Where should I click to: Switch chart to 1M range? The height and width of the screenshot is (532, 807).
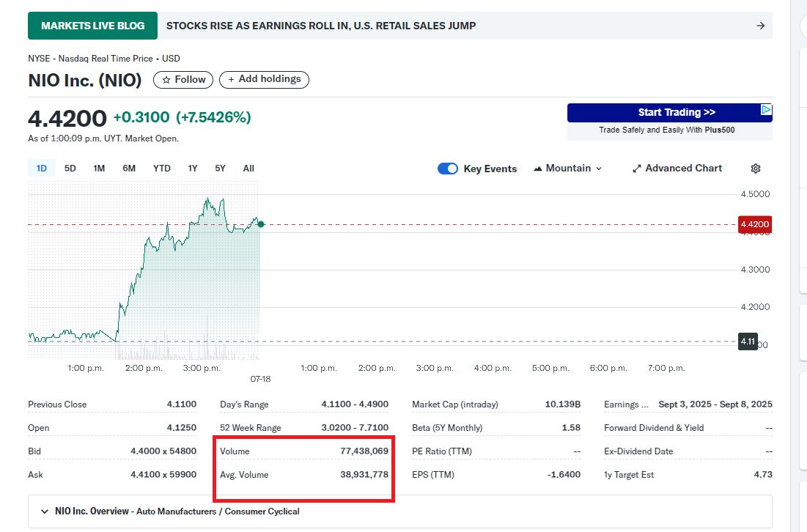[100, 169]
